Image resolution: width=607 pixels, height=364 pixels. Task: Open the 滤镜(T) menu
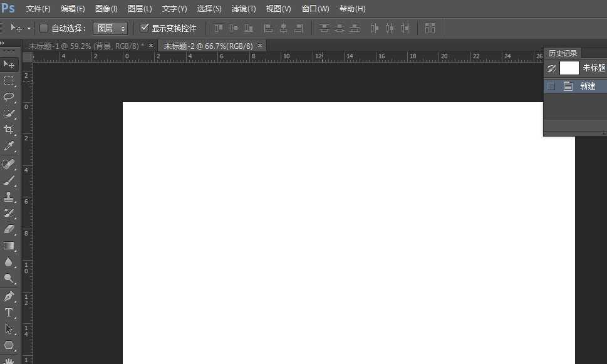click(x=243, y=9)
